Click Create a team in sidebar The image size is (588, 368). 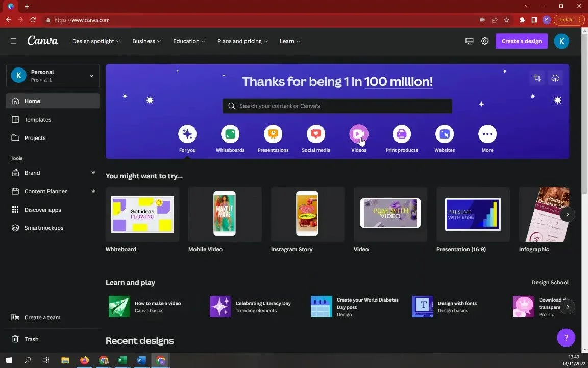[53, 317]
